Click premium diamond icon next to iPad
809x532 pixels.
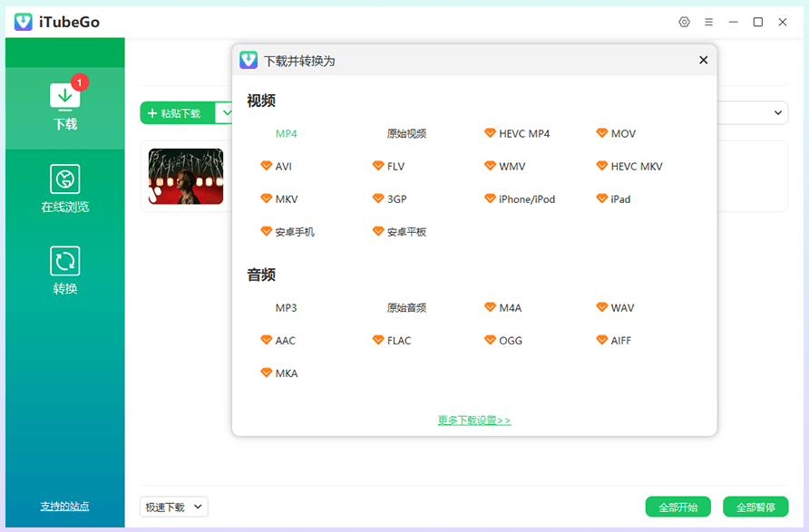(x=602, y=198)
